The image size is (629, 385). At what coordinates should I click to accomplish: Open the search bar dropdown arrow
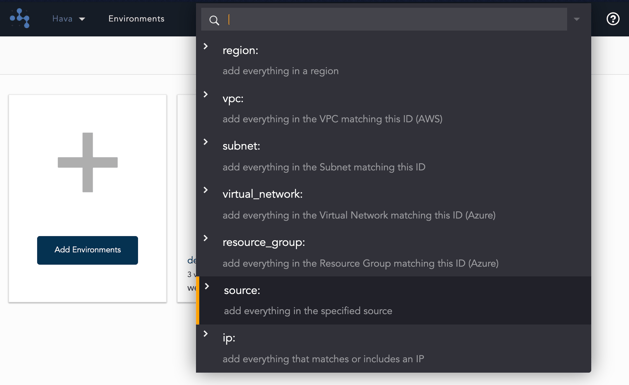[576, 19]
